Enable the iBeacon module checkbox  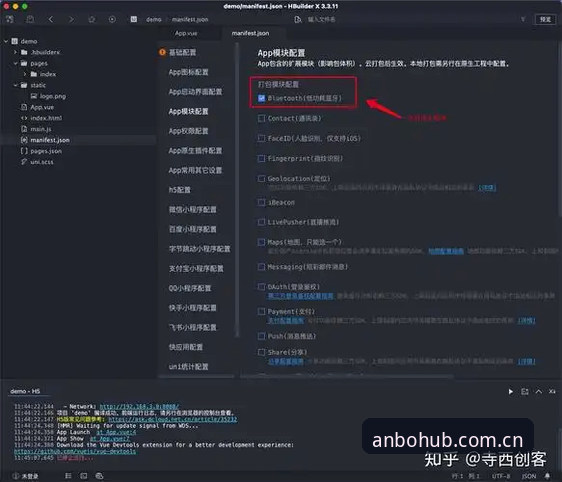[261, 202]
